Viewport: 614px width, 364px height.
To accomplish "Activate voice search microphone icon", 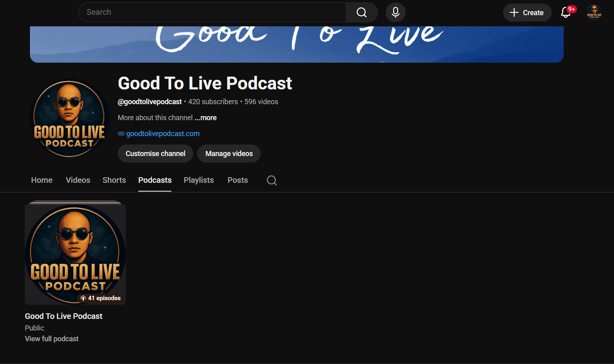I will point(396,12).
